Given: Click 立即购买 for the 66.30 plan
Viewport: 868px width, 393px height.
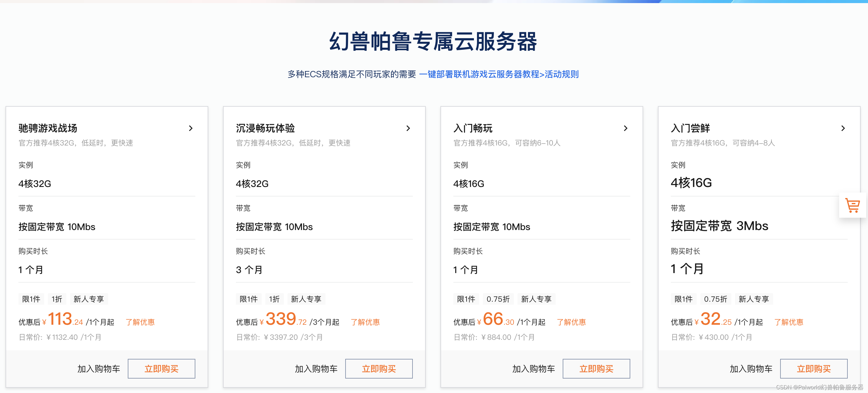Looking at the screenshot, I should [596, 368].
